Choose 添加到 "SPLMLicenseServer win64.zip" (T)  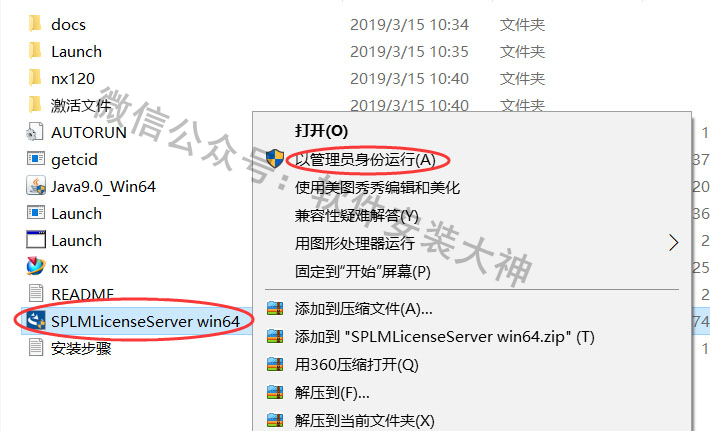445,337
